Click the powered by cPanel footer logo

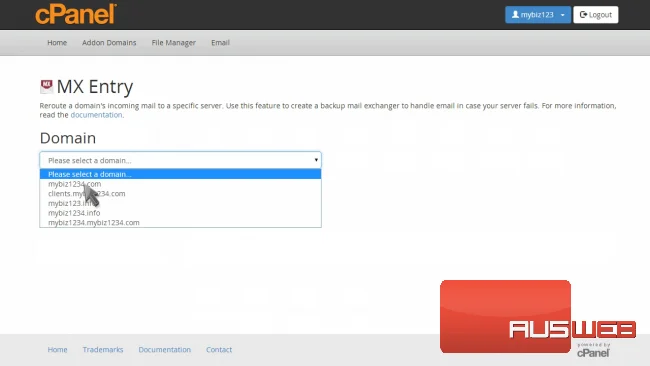pyautogui.click(x=593, y=350)
